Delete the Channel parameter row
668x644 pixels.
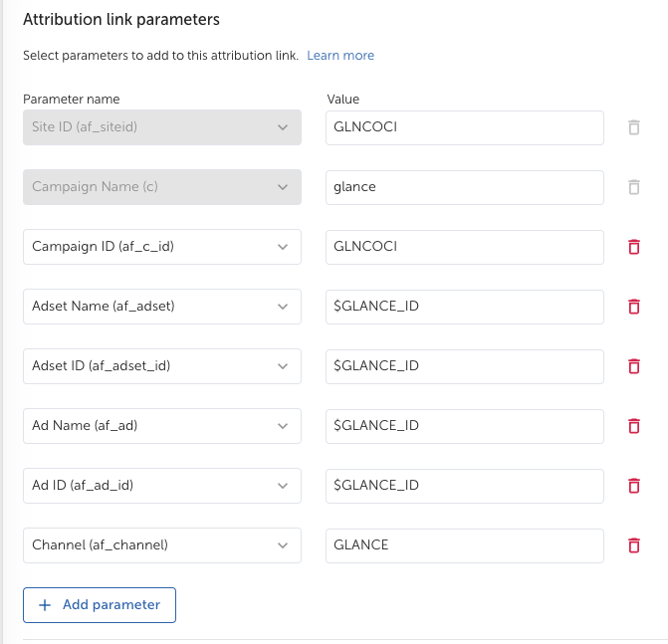[634, 544]
